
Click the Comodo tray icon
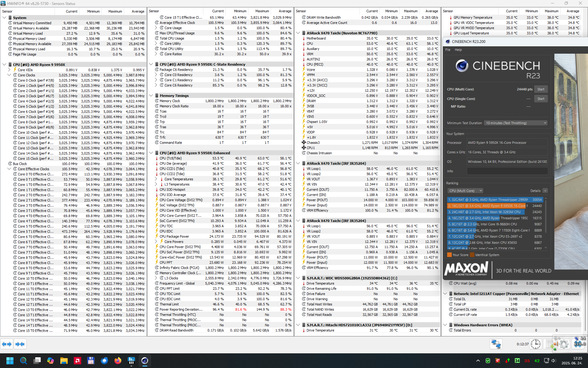click(x=498, y=361)
